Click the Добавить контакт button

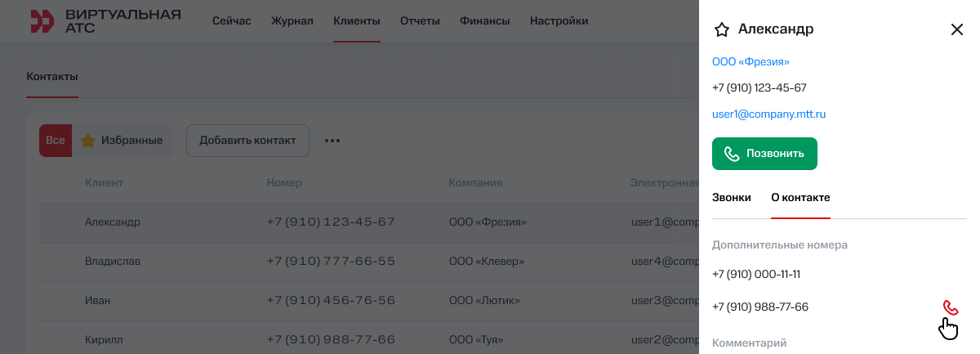[x=247, y=141]
